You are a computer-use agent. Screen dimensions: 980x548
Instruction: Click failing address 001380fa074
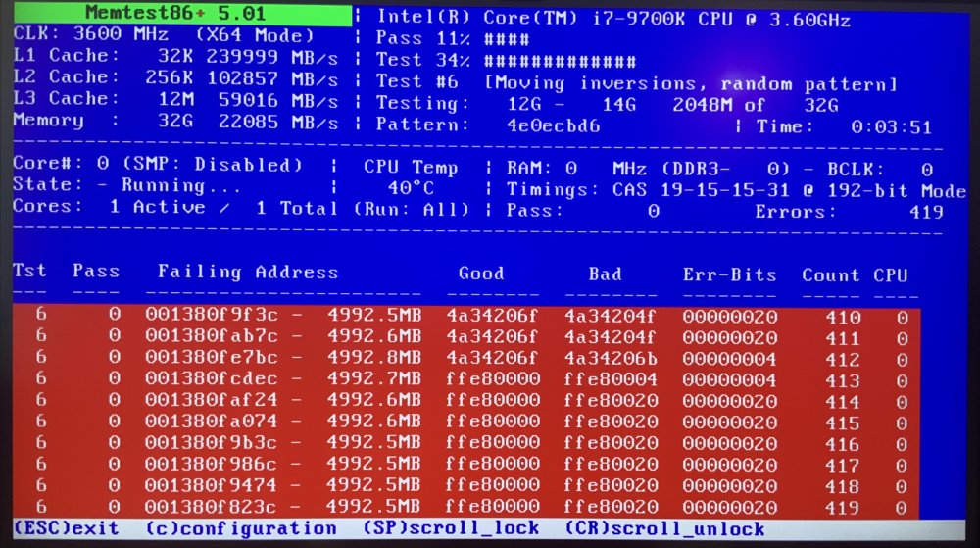coord(212,421)
